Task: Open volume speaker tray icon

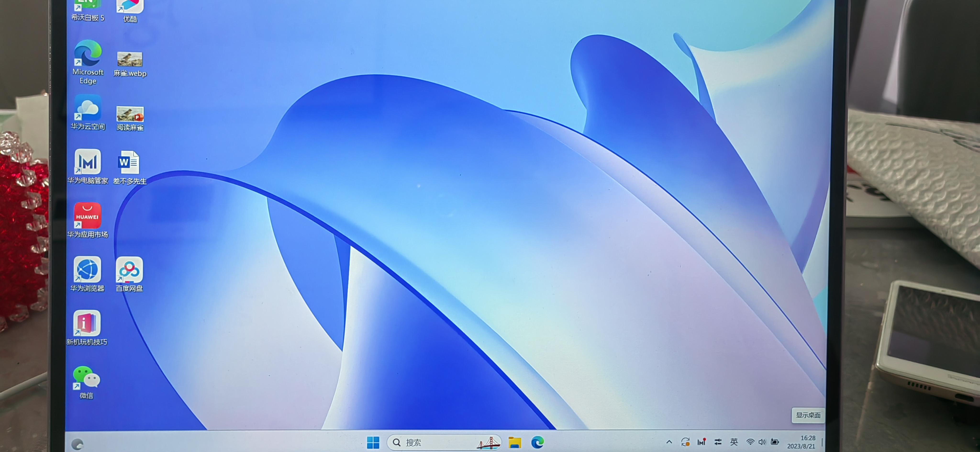Action: [x=762, y=442]
